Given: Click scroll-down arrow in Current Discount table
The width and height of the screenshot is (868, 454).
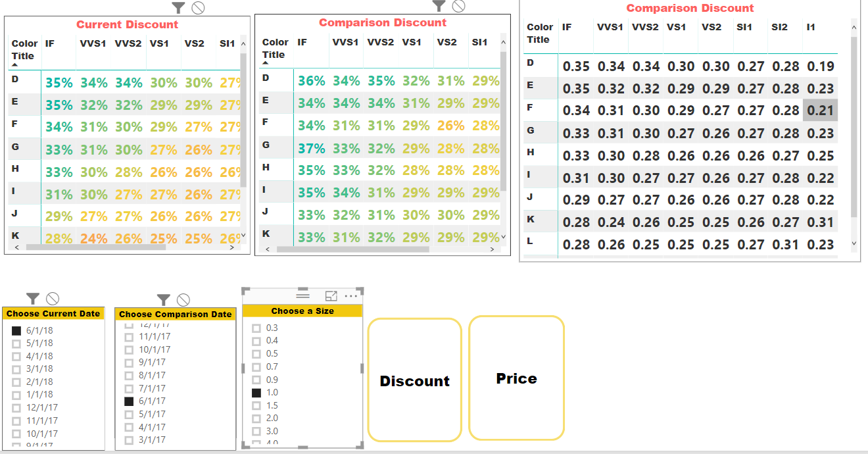Looking at the screenshot, I should pyautogui.click(x=243, y=235).
